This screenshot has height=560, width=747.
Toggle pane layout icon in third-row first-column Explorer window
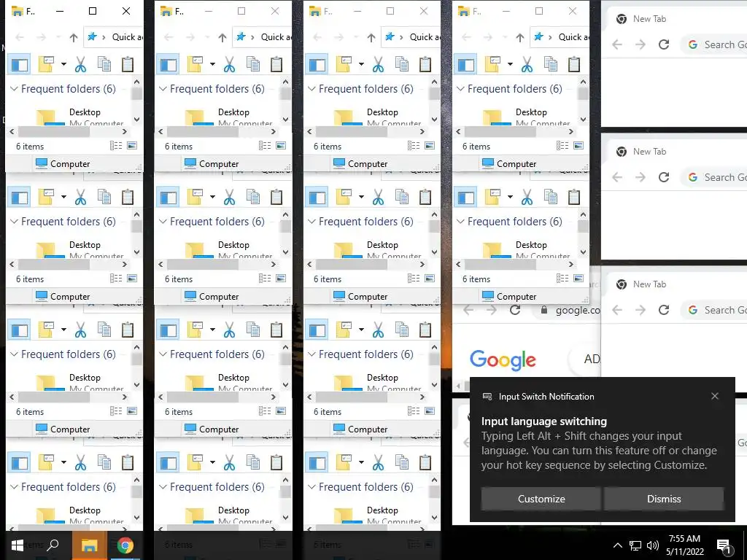pos(20,330)
